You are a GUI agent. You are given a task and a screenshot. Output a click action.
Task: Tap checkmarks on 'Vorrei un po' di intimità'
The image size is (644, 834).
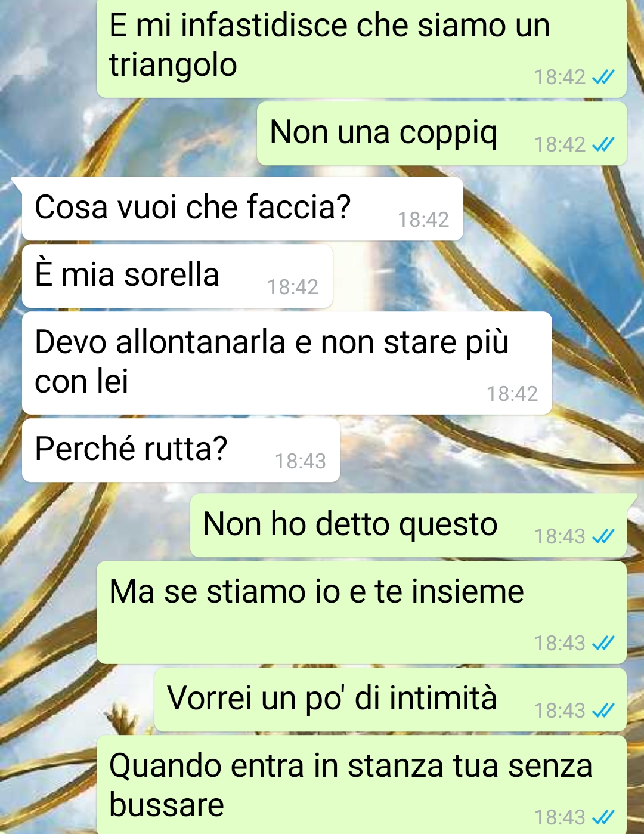point(603,711)
